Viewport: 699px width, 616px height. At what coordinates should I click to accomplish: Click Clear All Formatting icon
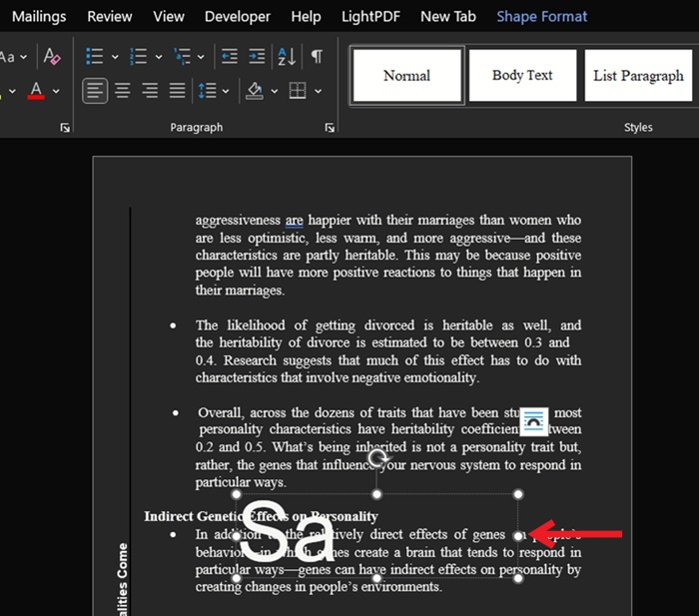(x=52, y=57)
